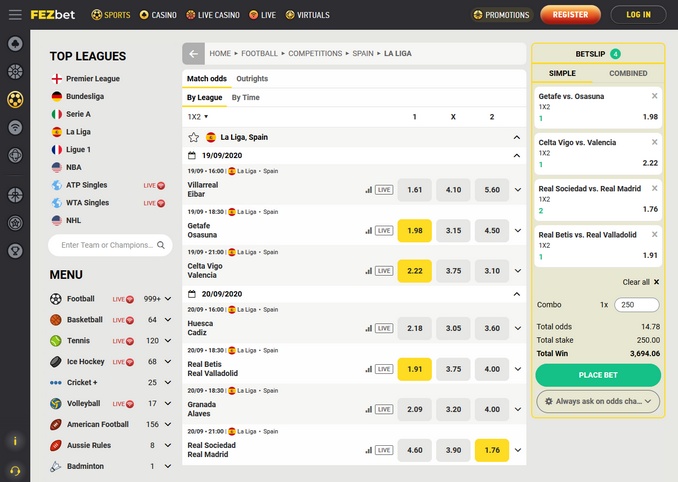Switch to the Outrights tab
Viewport: 678px width, 482px height.
click(252, 79)
